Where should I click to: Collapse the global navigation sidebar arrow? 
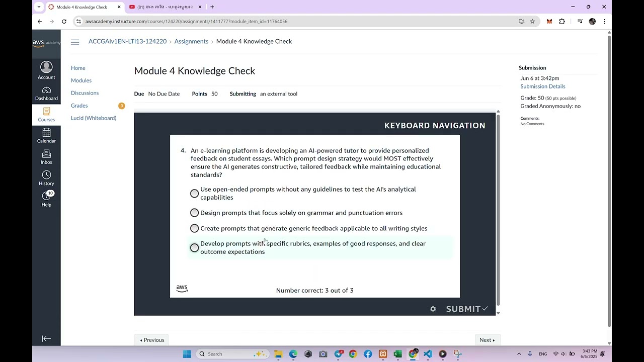point(46,339)
